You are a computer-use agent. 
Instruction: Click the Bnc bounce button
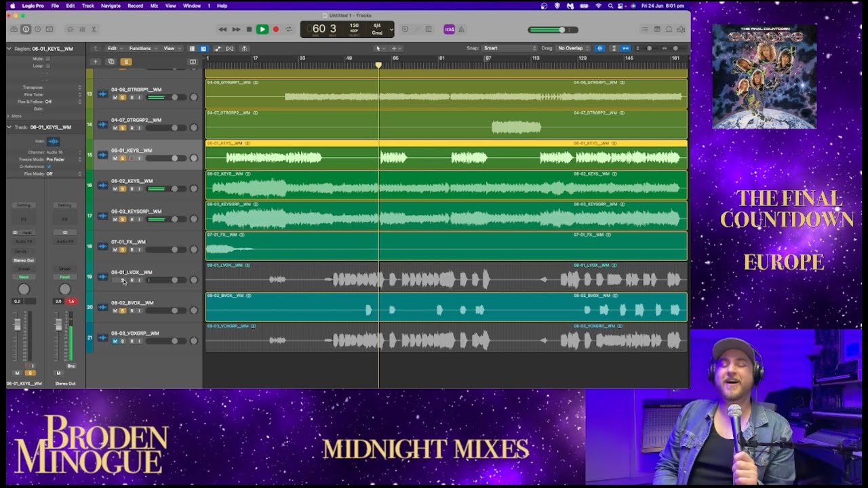coord(71,366)
